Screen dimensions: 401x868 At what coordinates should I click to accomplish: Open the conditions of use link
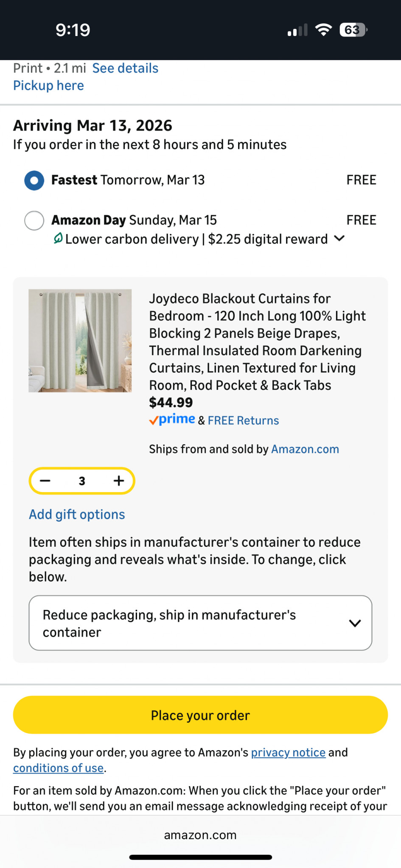(x=59, y=768)
